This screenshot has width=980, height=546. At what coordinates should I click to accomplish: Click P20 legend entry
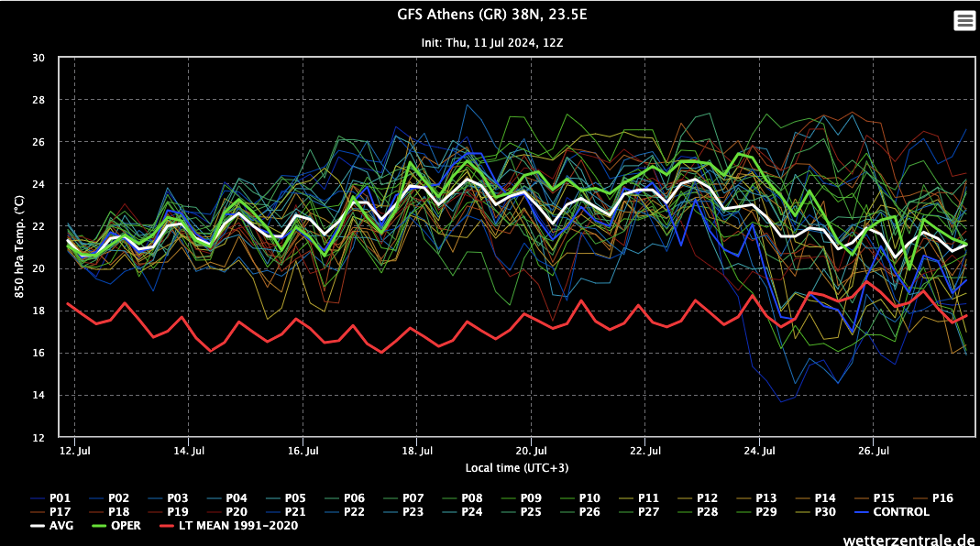[x=226, y=511]
